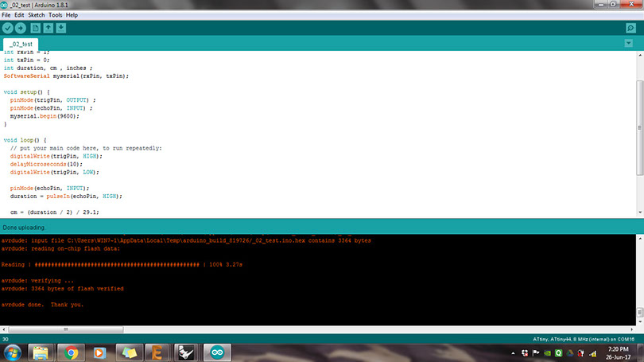Click the Upload arrow button

[20, 28]
